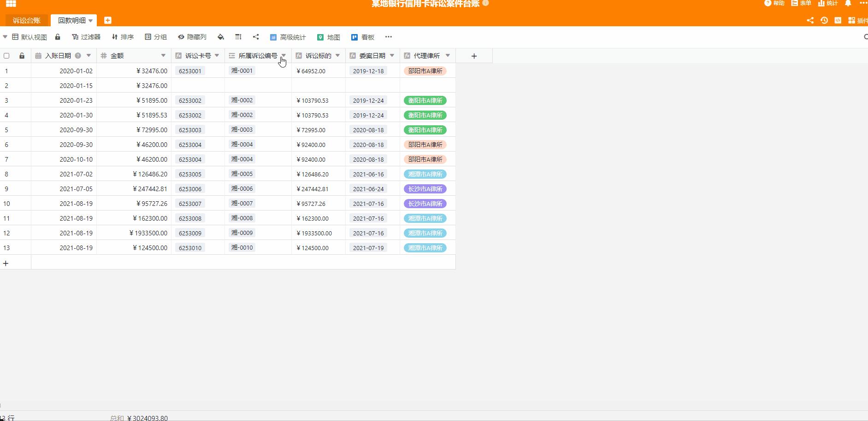Open the 排序 sort tool
This screenshot has width=868, height=421.
[123, 37]
